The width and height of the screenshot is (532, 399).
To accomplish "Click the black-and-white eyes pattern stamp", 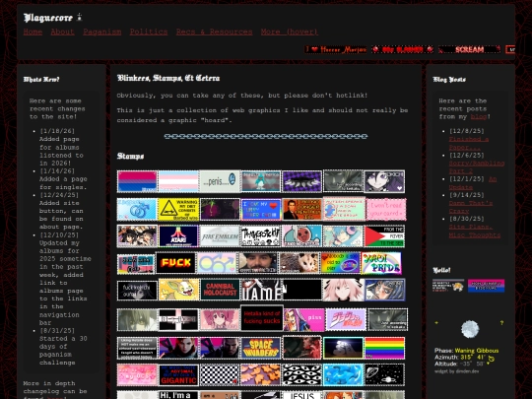I will [x=302, y=375].
